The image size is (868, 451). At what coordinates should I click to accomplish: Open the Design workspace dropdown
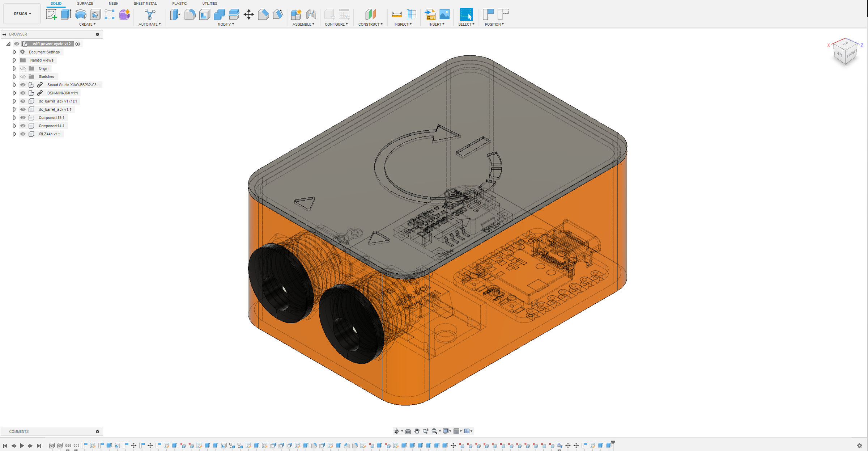(x=22, y=14)
